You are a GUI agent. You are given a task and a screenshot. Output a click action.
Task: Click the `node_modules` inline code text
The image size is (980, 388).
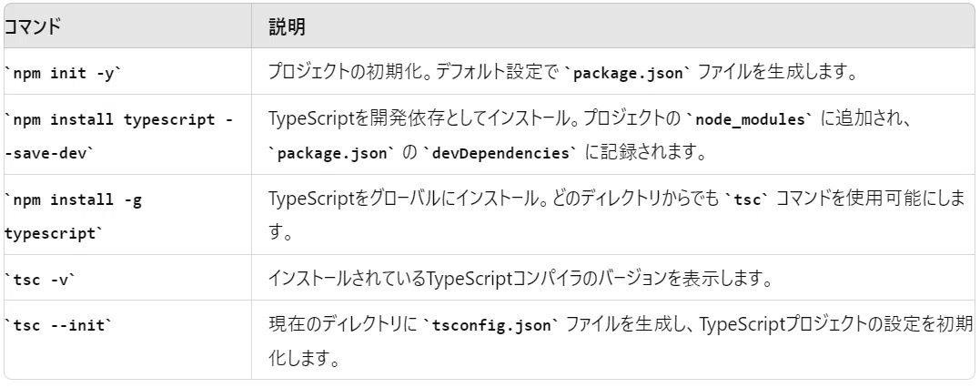pos(750,119)
